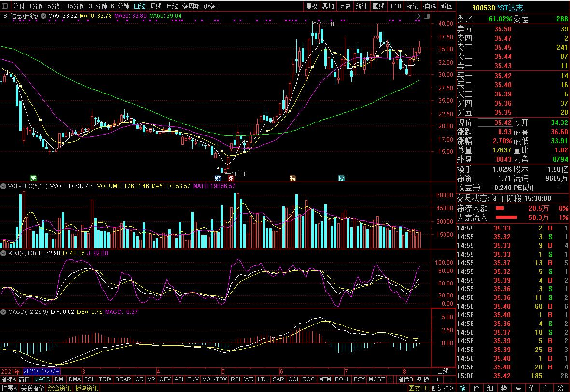Screen dimensions: 570x392
Task: Click the 榜 ranking marker icon
Action: click(292, 178)
